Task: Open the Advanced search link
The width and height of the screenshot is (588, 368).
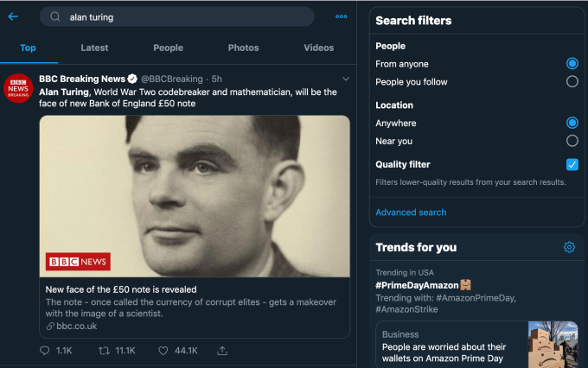Action: pos(411,213)
